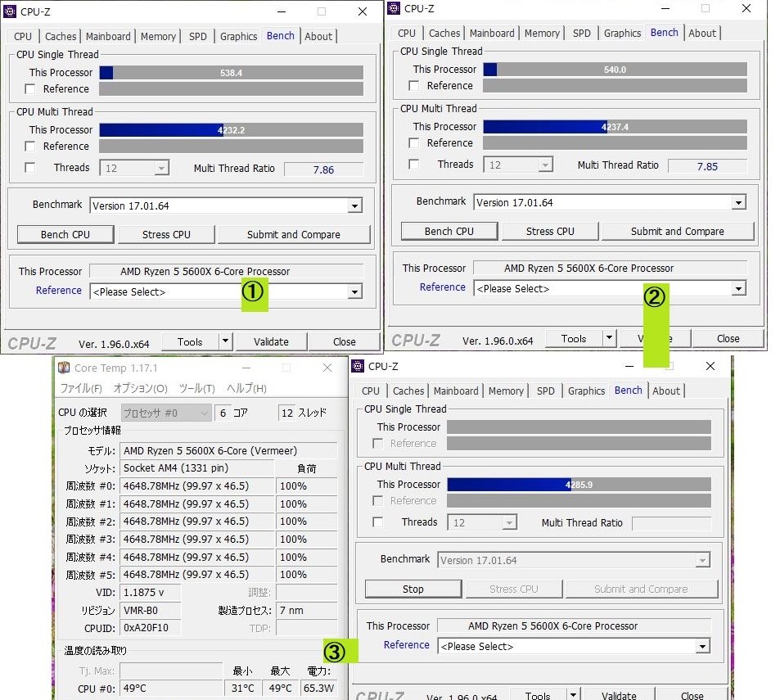Expand Tools dropdown arrow in top-left CPU-Z

coord(225,341)
